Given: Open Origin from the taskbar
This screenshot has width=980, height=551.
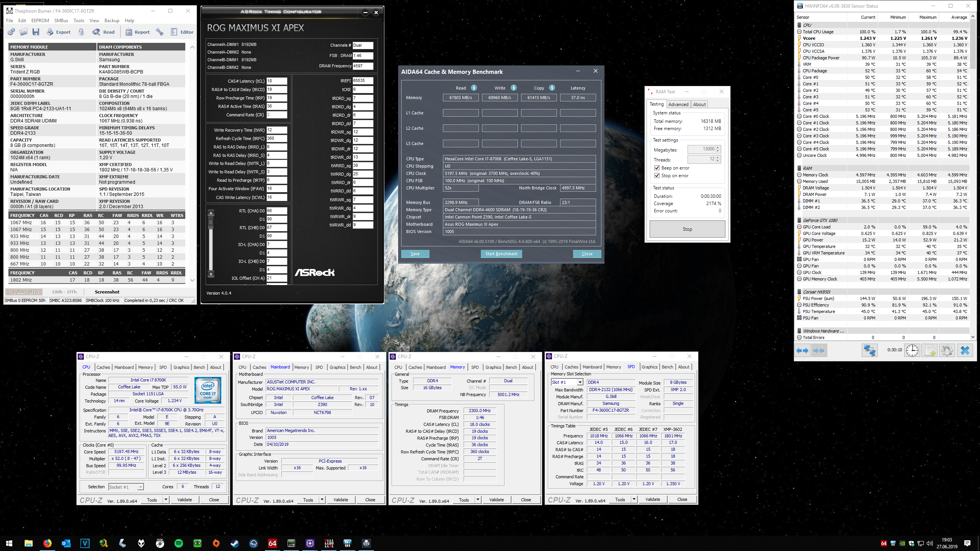Looking at the screenshot, I should coord(216,543).
